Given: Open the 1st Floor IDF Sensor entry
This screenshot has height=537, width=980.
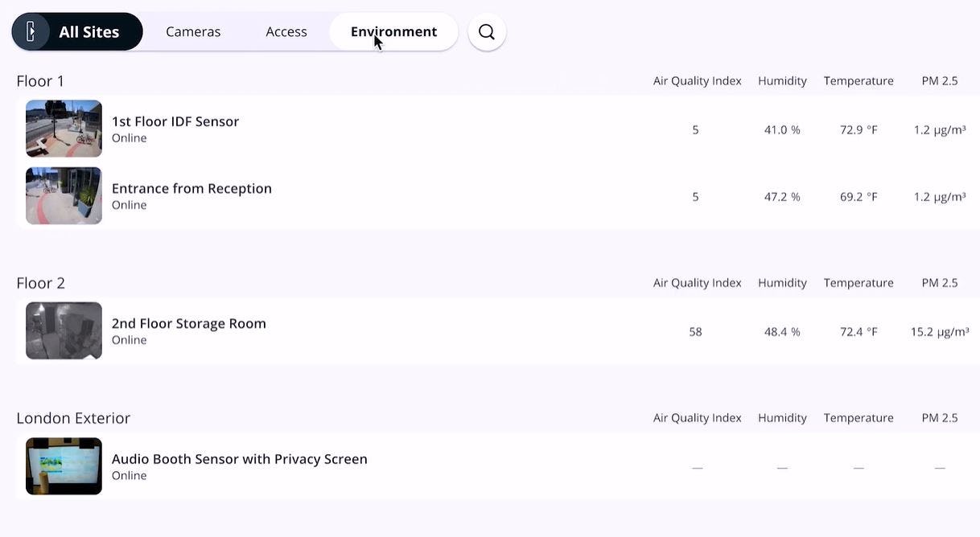Looking at the screenshot, I should click(x=175, y=121).
